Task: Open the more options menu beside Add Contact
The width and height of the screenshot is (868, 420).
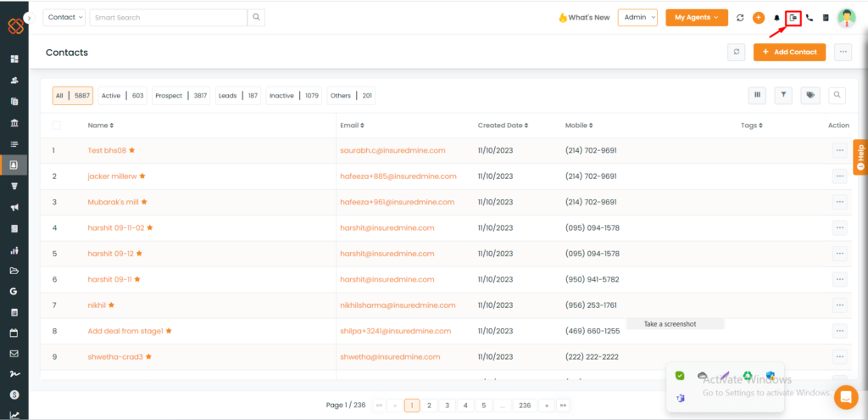Action: tap(843, 52)
